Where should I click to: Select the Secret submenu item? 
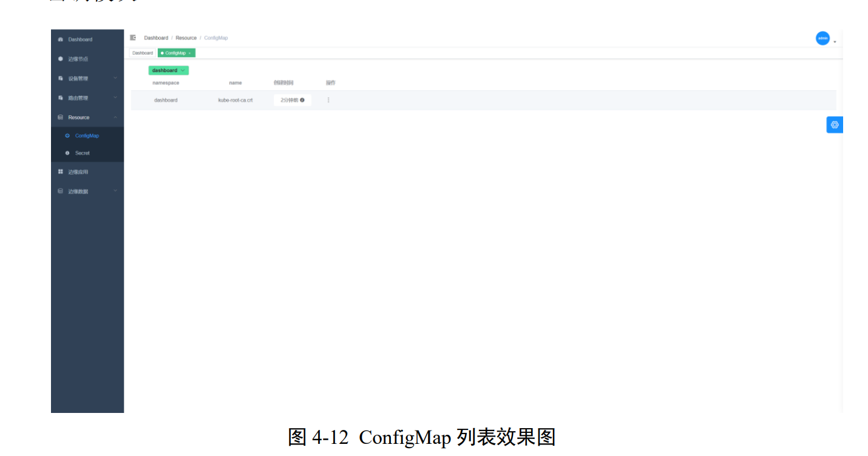87,153
